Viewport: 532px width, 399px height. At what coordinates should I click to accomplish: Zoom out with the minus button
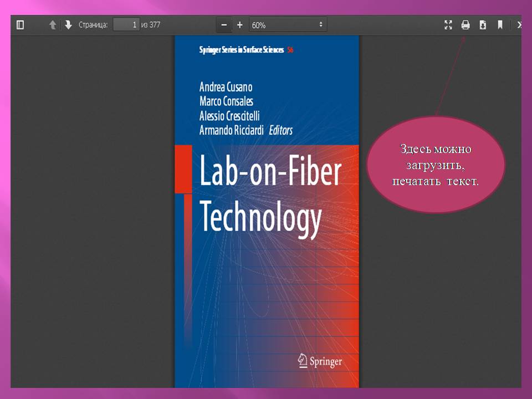[x=224, y=25]
